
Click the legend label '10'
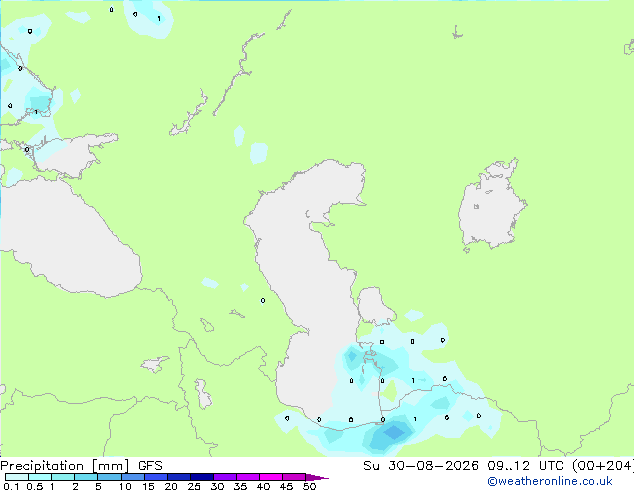pos(125,486)
